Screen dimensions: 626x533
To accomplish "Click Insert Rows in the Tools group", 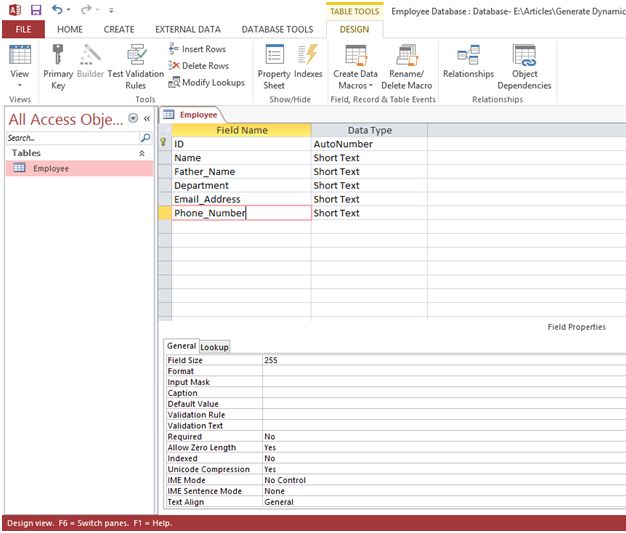I will click(x=197, y=49).
